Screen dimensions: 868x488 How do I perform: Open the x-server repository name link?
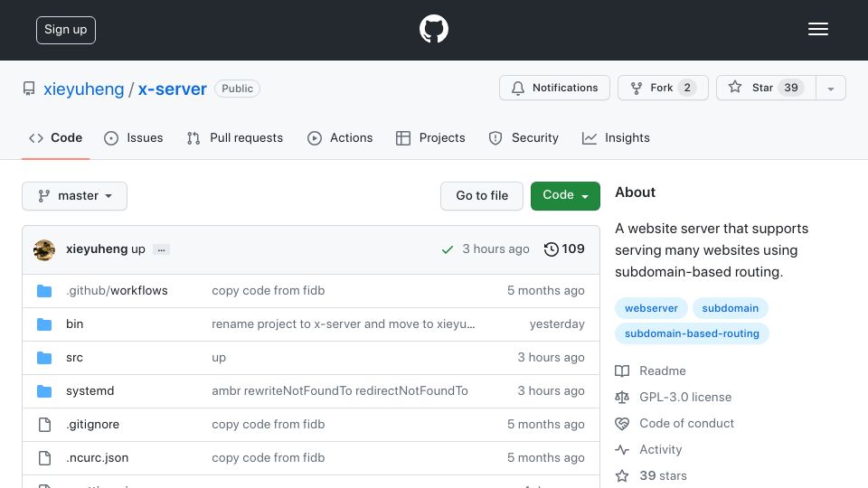[172, 89]
